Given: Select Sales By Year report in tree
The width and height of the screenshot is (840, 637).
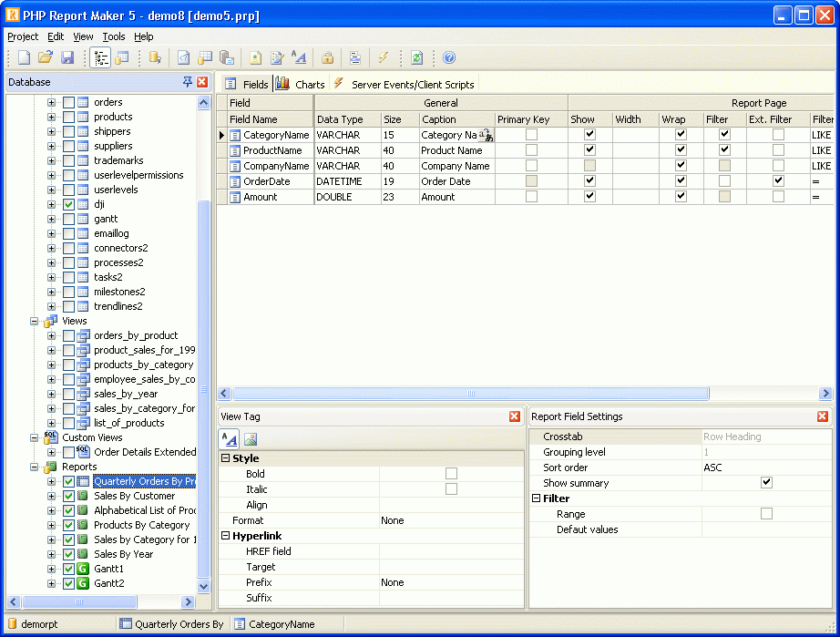Looking at the screenshot, I should point(123,554).
